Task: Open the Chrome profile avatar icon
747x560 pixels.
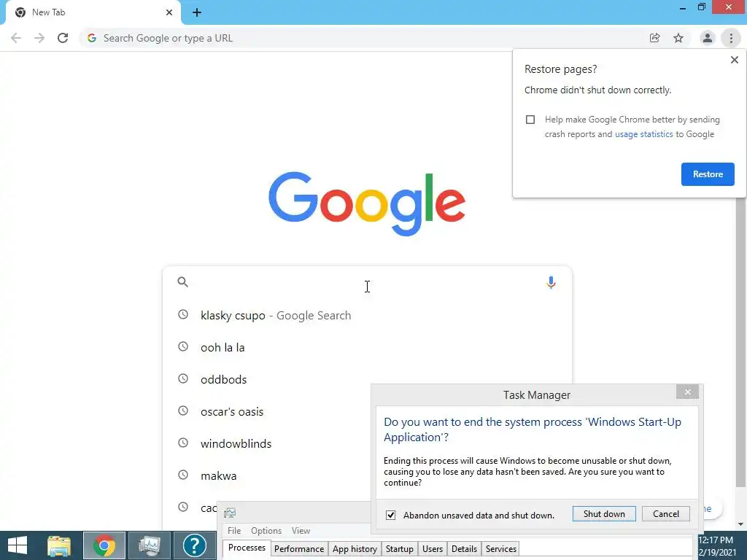Action: point(708,38)
